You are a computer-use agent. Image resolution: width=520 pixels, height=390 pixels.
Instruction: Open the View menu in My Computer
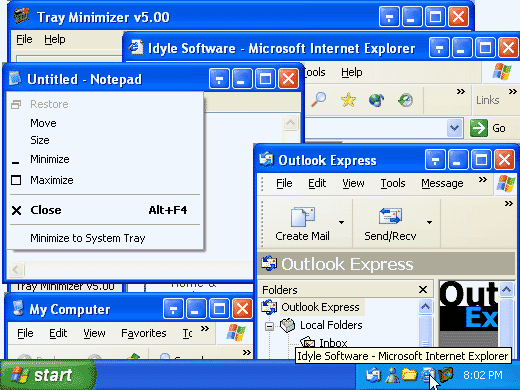point(94,333)
